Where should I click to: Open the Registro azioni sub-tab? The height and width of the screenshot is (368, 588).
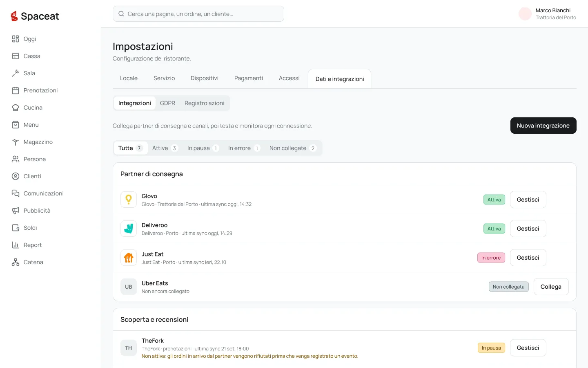205,103
